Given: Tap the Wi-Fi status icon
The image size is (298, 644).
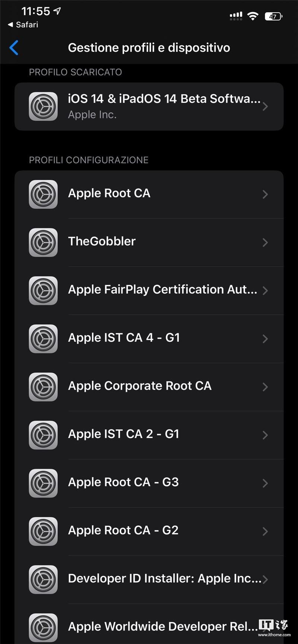Looking at the screenshot, I should point(253,16).
